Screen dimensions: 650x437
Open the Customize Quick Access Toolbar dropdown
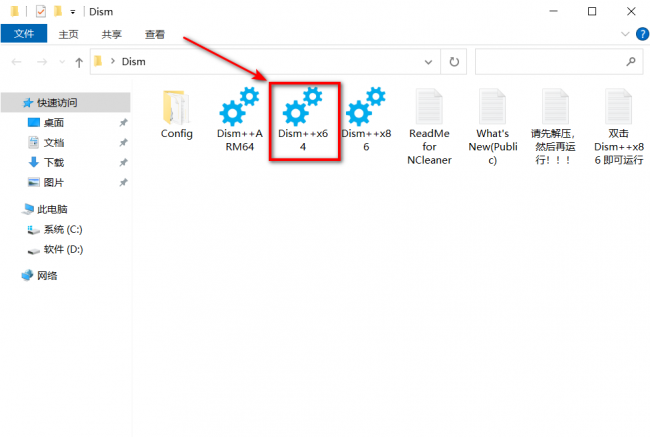point(73,12)
